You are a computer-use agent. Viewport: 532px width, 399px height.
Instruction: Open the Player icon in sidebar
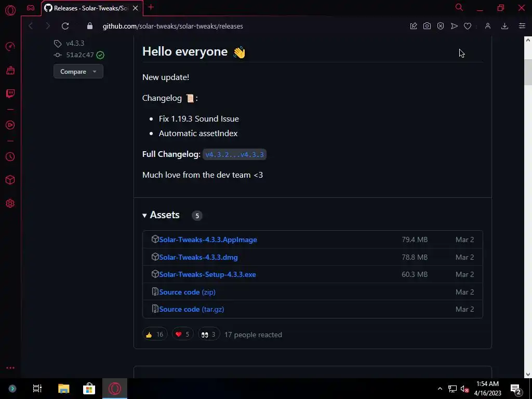click(10, 125)
